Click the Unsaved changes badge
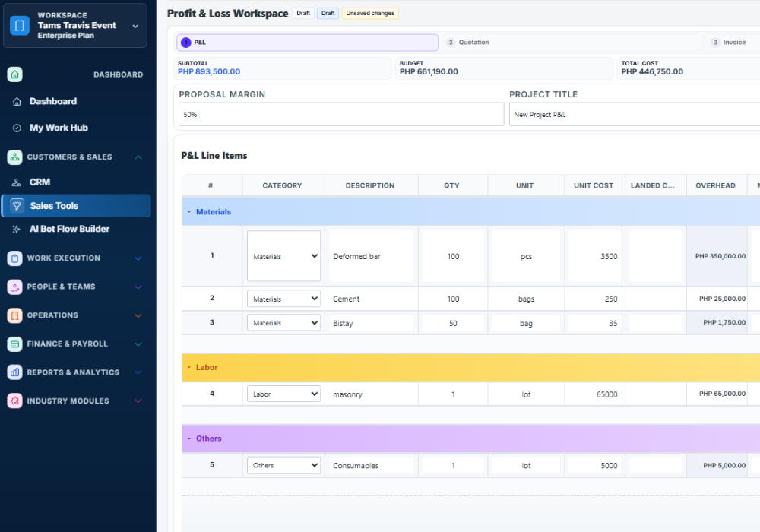Image resolution: width=760 pixels, height=532 pixels. pos(370,14)
